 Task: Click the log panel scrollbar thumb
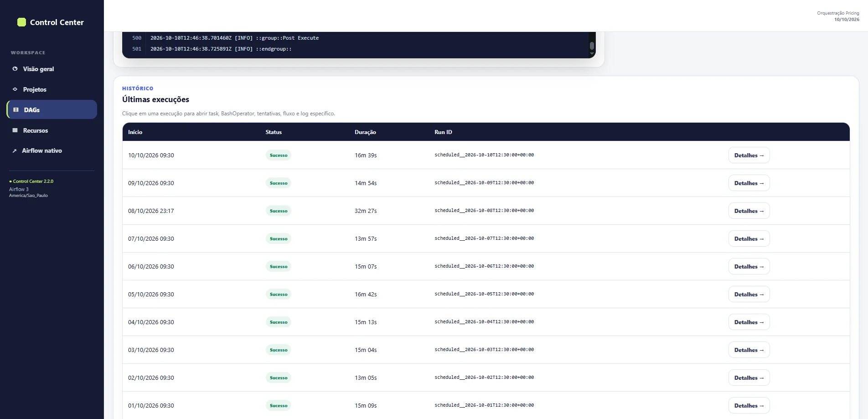point(592,46)
